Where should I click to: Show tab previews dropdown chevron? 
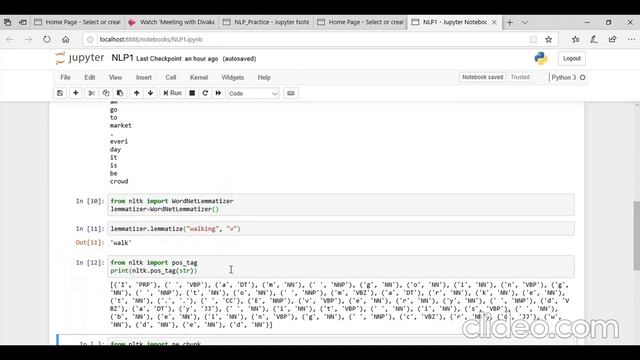click(525, 22)
